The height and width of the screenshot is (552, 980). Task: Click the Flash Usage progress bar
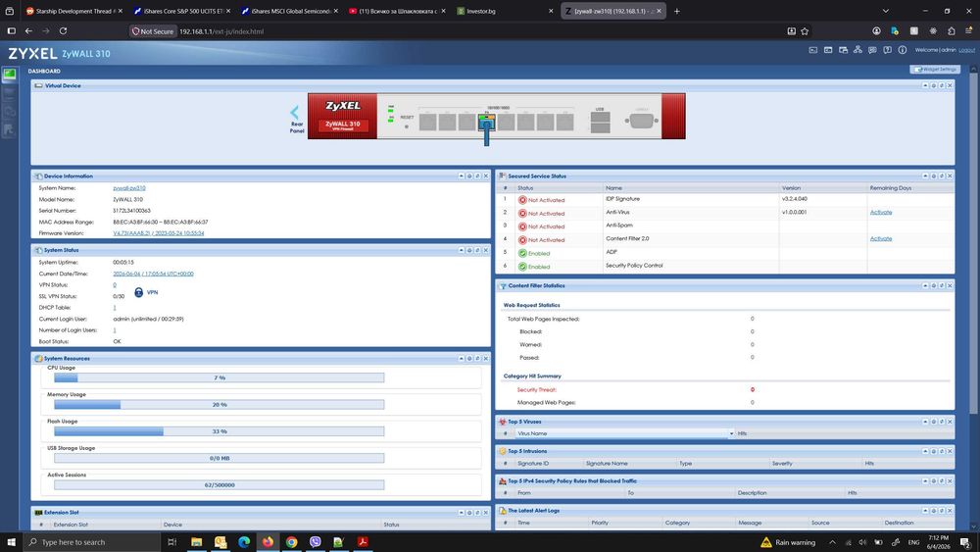(x=220, y=431)
